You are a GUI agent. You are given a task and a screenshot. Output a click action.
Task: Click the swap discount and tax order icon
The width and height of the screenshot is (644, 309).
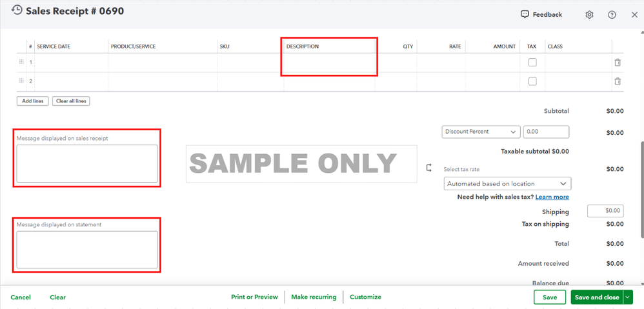(428, 168)
